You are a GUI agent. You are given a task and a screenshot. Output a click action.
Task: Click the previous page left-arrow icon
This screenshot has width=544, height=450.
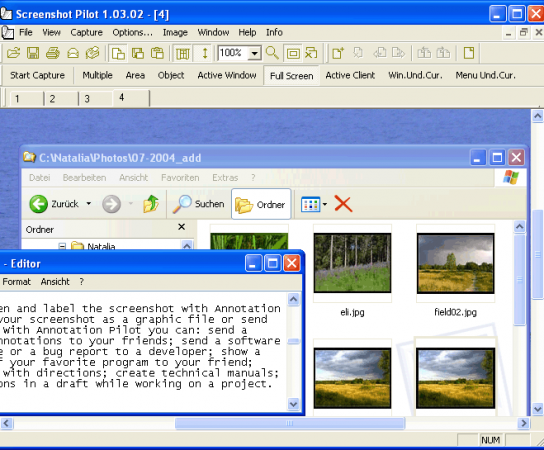(380, 53)
